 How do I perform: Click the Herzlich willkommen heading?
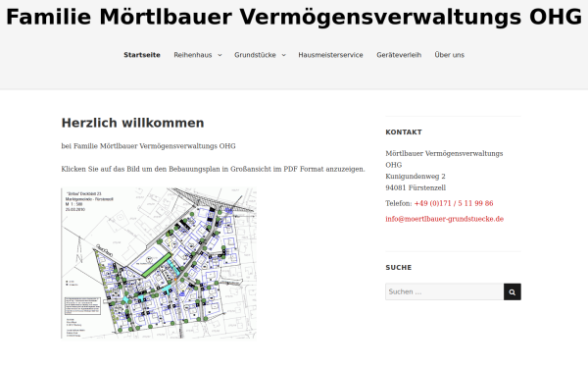point(132,123)
